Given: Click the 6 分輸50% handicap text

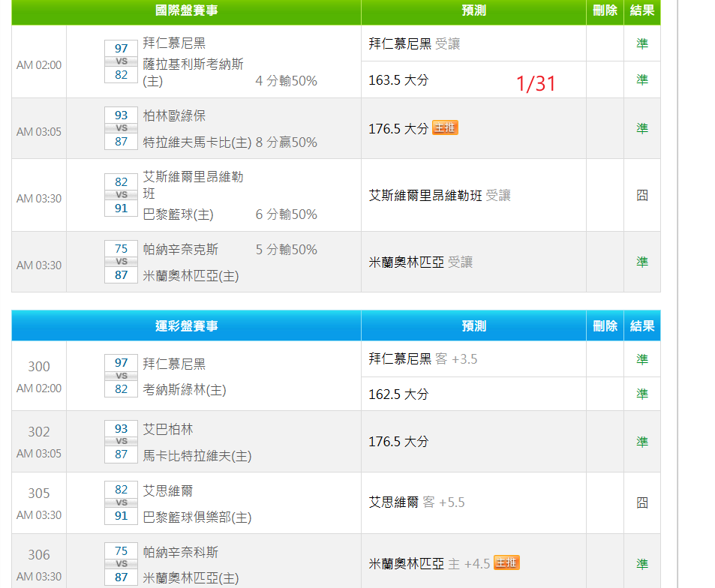Looking at the screenshot, I should (x=286, y=214).
